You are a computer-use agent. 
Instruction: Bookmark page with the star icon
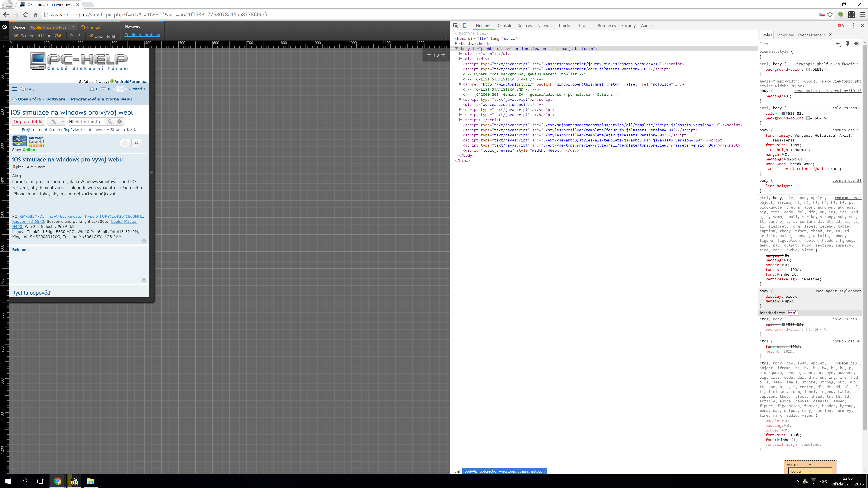[830, 14]
